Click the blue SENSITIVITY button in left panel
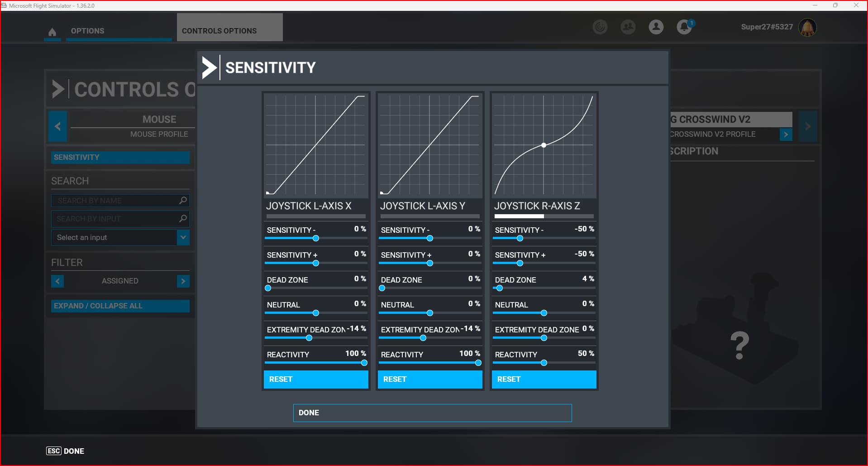This screenshot has height=466, width=868. 120,157
